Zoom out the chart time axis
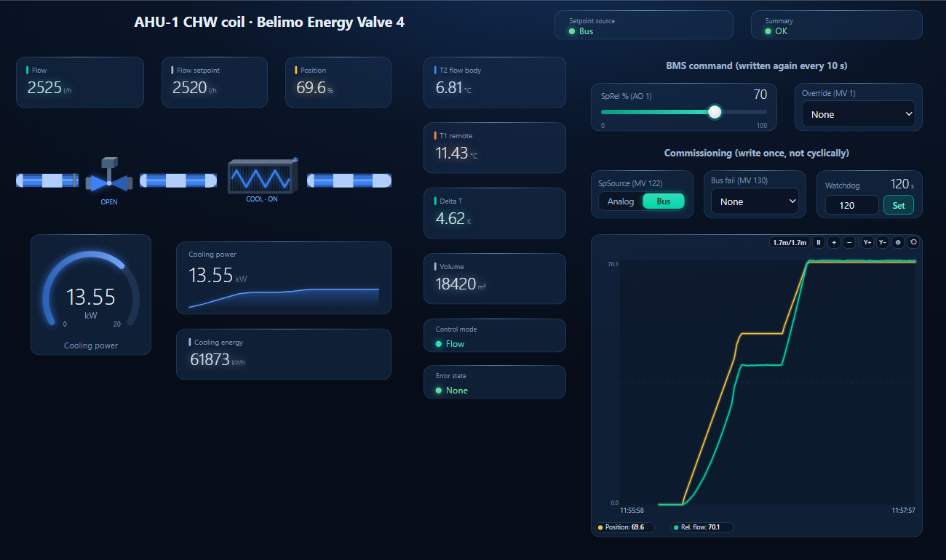The width and height of the screenshot is (946, 560). [848, 242]
